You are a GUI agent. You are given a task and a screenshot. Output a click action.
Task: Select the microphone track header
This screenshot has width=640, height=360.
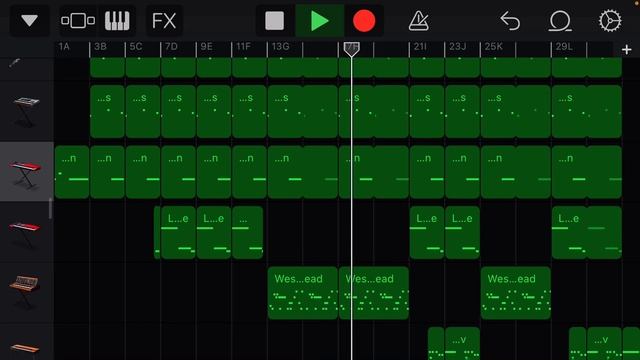[x=16, y=63]
